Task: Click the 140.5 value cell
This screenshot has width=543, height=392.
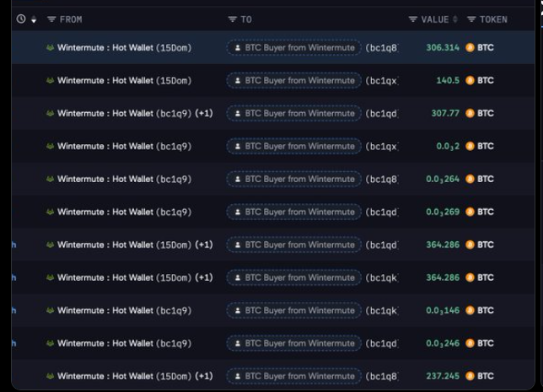Action: [448, 81]
